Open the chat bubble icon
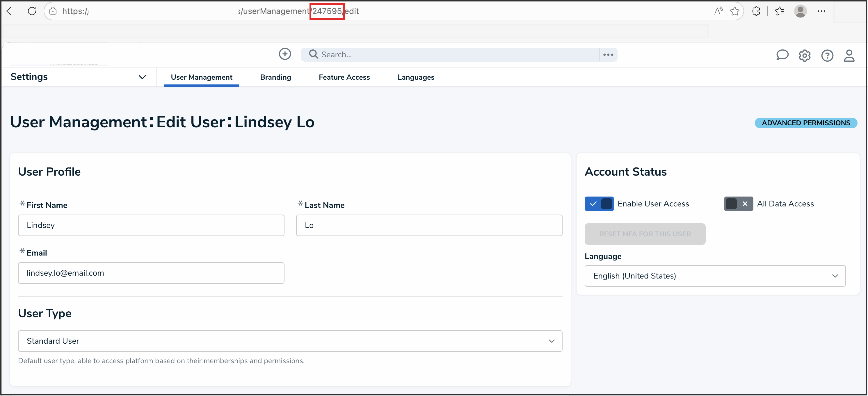 tap(782, 55)
